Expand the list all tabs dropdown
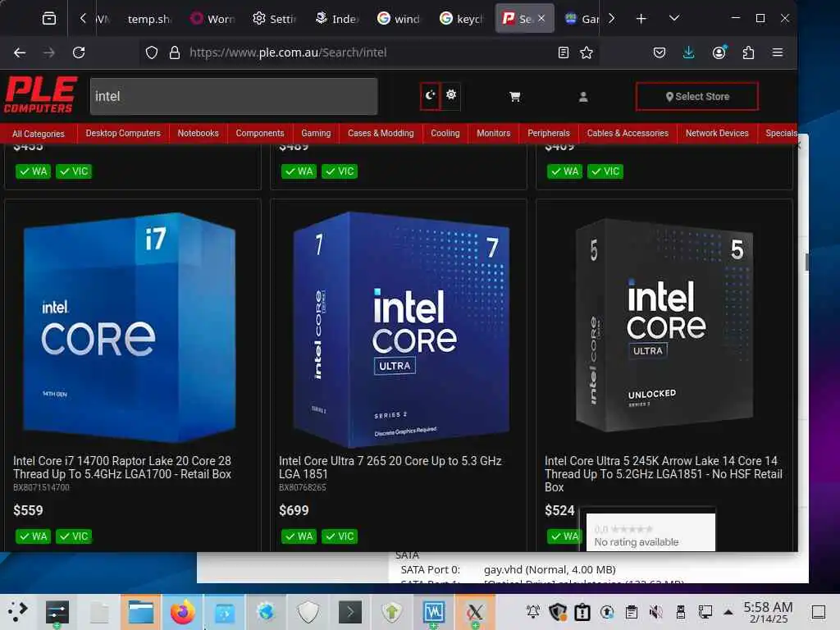Viewport: 840px width, 630px height. click(674, 18)
